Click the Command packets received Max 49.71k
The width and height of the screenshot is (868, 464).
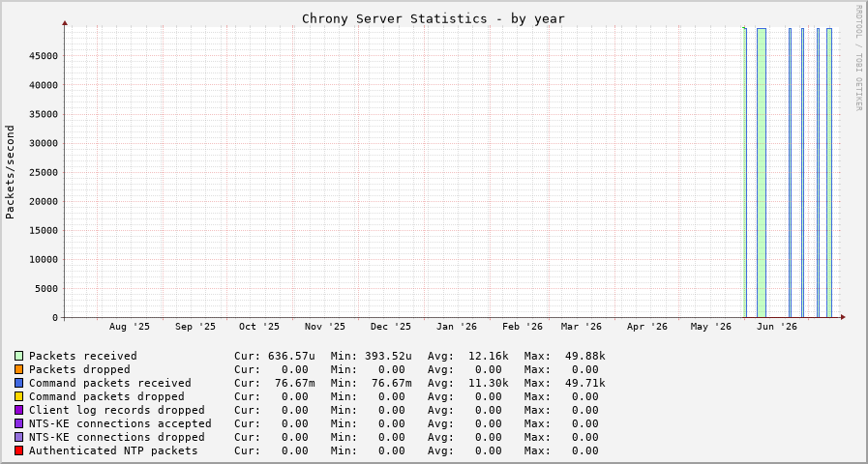(585, 383)
